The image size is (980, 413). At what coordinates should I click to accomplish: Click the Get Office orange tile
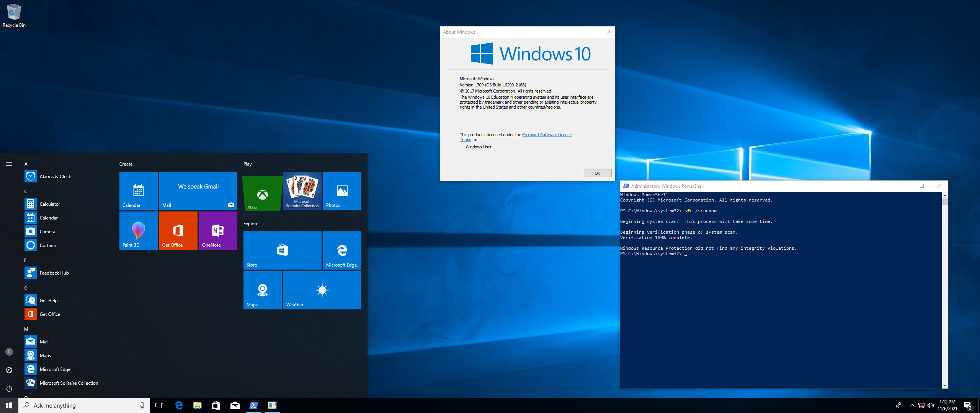pos(178,231)
